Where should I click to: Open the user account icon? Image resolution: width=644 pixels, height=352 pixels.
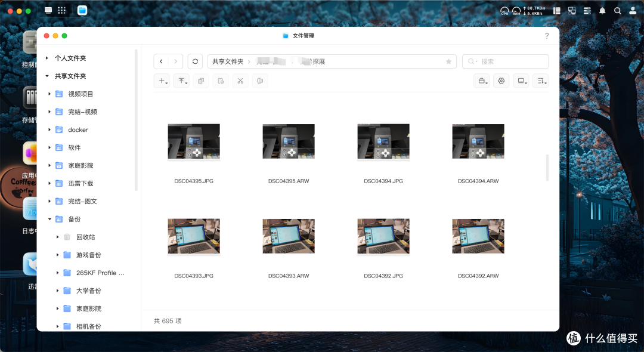tap(633, 11)
